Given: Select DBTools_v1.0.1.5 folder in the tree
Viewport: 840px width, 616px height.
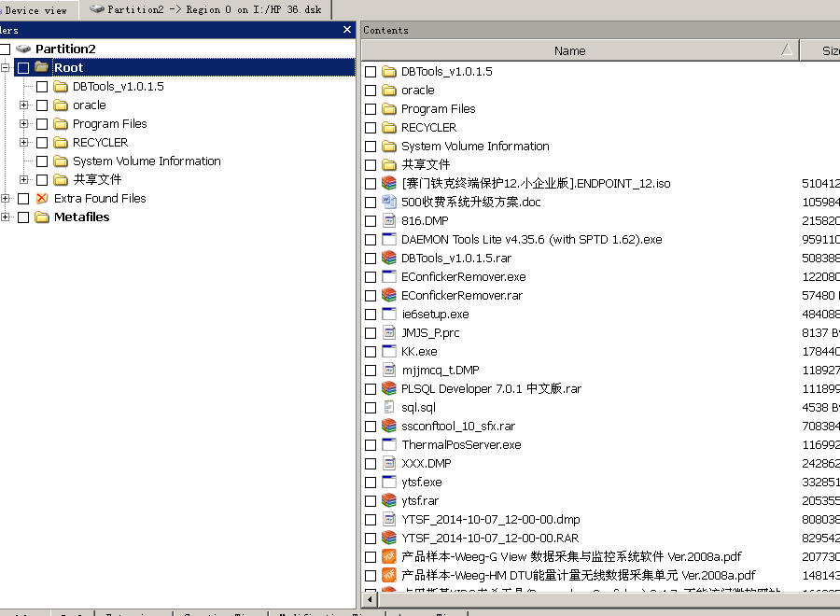Looking at the screenshot, I should tap(119, 86).
